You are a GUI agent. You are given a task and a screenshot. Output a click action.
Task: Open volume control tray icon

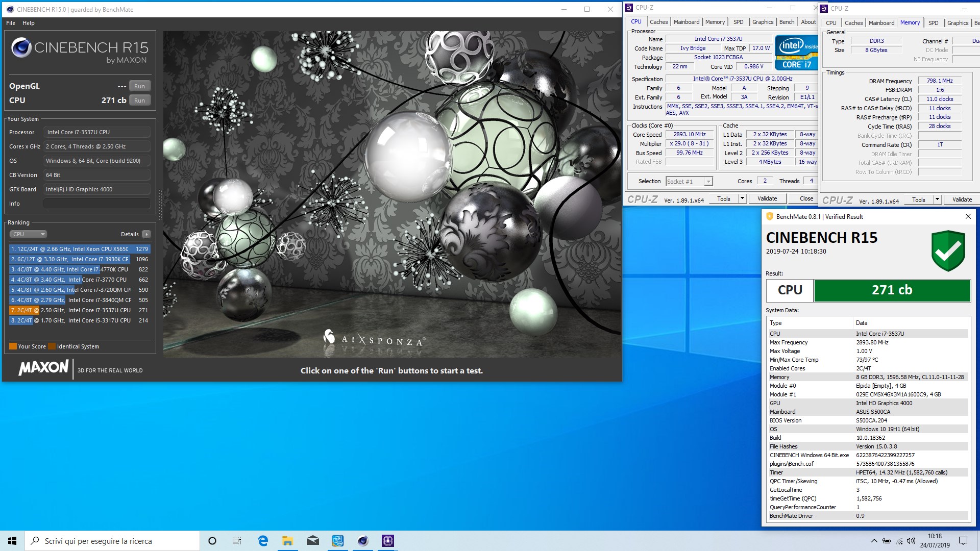click(911, 541)
